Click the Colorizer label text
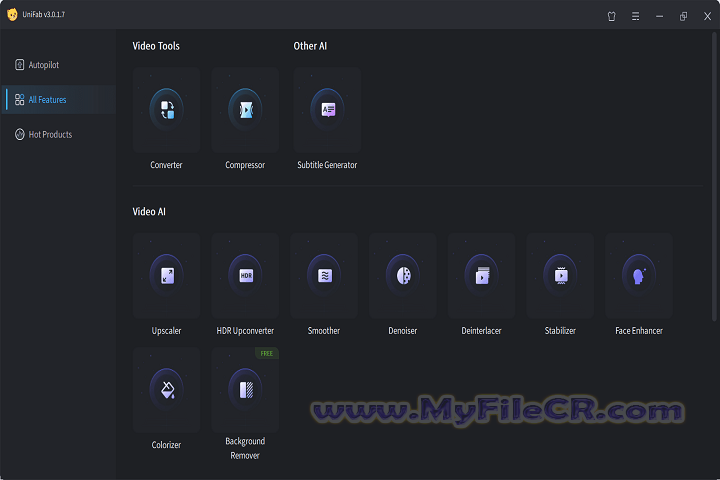This screenshot has width=720, height=480. [x=166, y=445]
